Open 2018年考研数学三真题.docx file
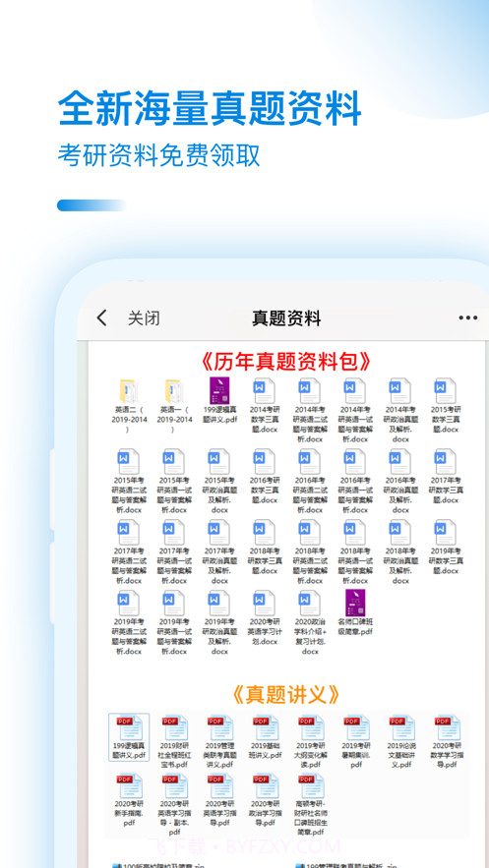The image size is (489, 868). (x=265, y=549)
